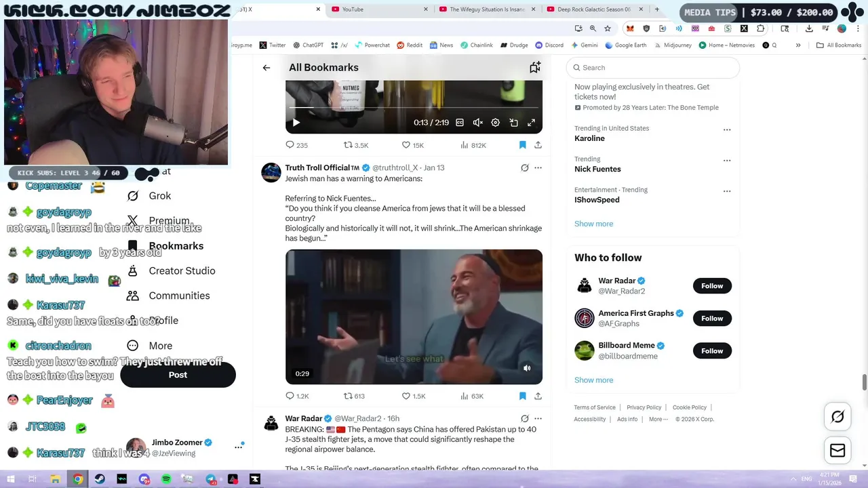
Task: Open more options for Karoline trend
Action: (727, 129)
